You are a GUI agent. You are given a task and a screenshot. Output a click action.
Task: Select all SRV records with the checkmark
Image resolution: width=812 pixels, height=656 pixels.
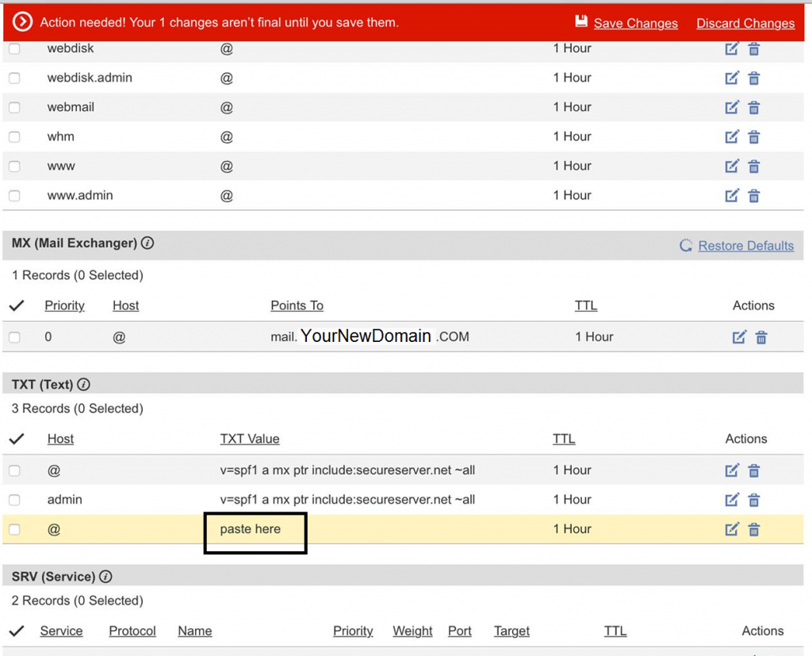17,631
